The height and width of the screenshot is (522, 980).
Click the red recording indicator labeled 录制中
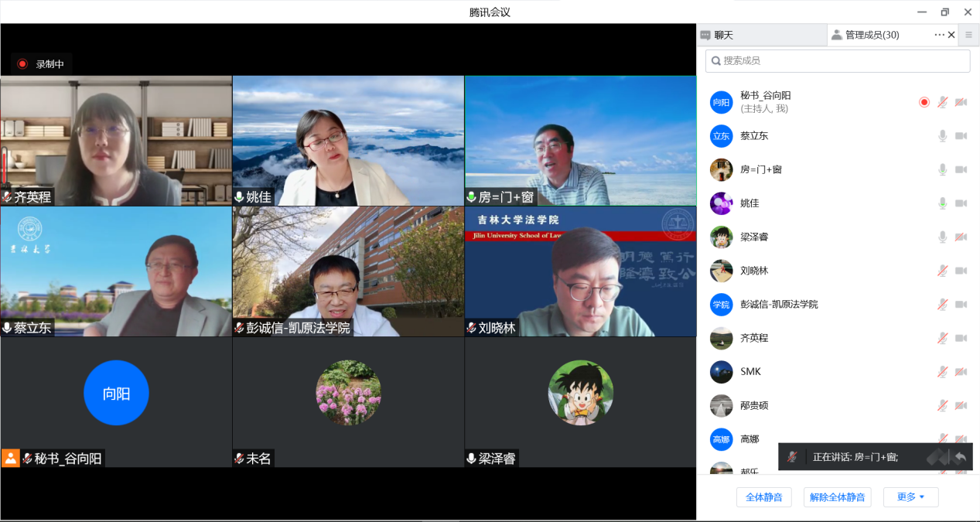pyautogui.click(x=22, y=64)
